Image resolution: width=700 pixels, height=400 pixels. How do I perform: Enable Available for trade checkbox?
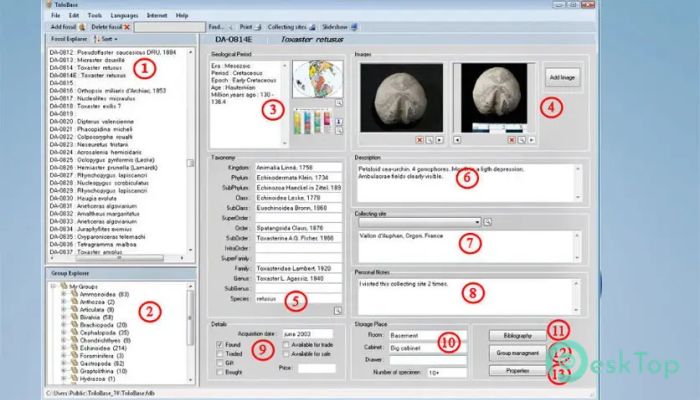click(286, 345)
